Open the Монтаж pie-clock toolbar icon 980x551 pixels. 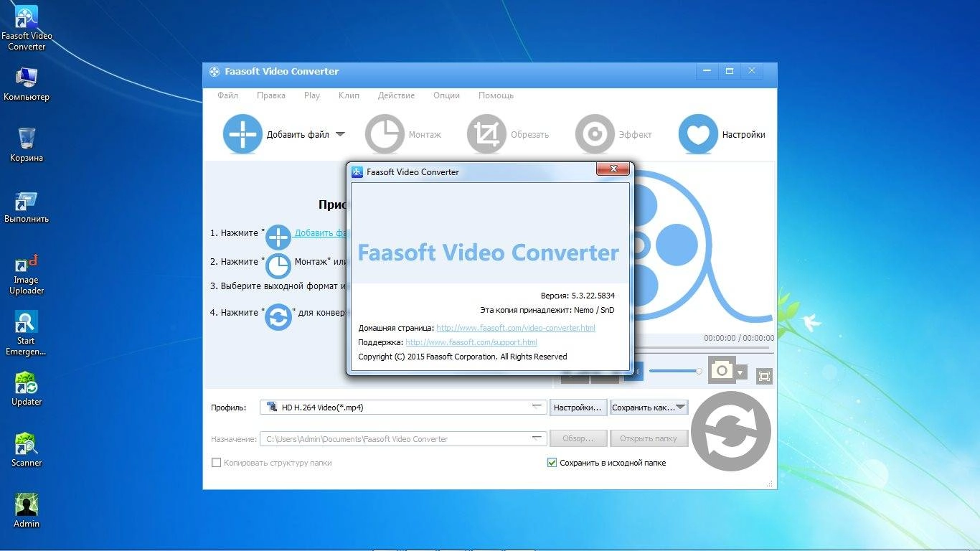click(385, 134)
